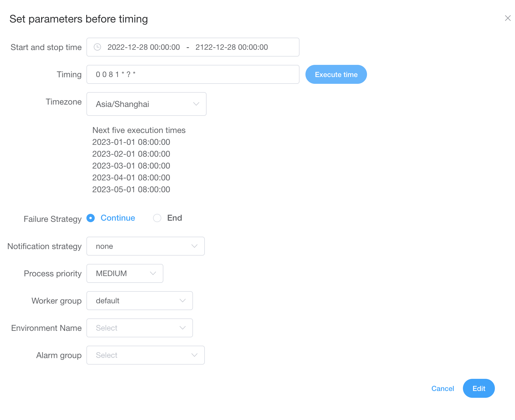
Task: Switch Failure Strategy away from Continue
Action: click(157, 218)
